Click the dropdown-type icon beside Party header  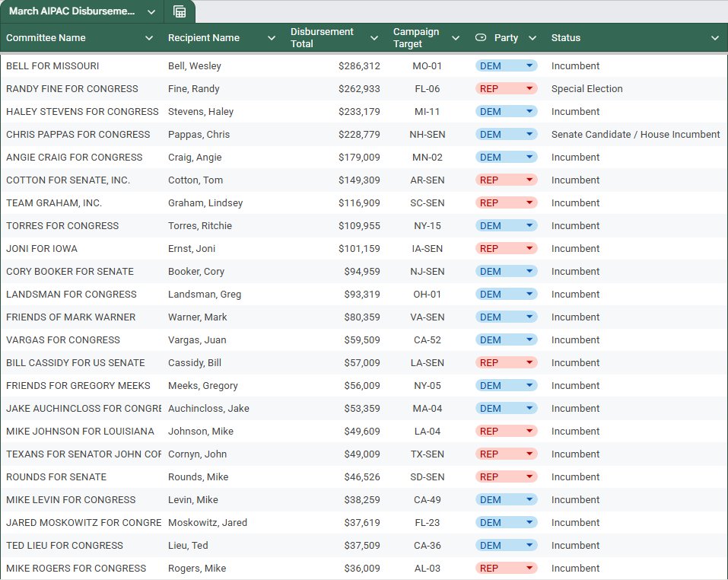point(481,37)
